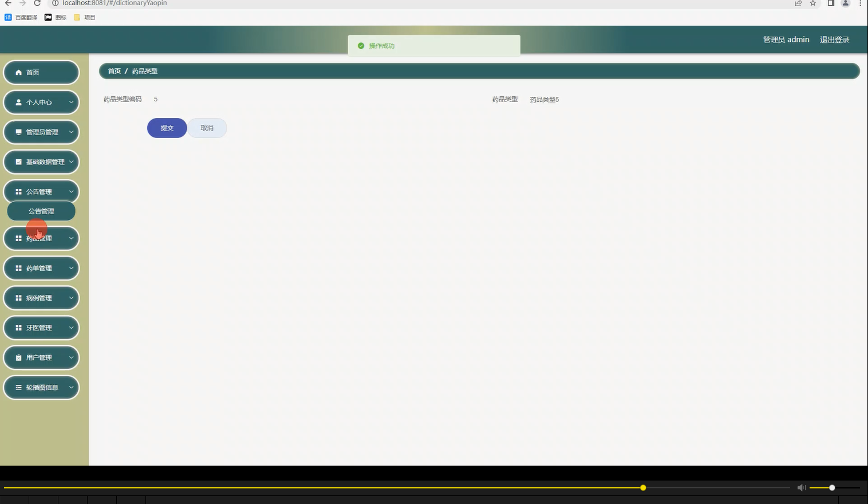The width and height of the screenshot is (868, 504).
Task: Click the grid icon beside 牙医管理
Action: [18, 328]
